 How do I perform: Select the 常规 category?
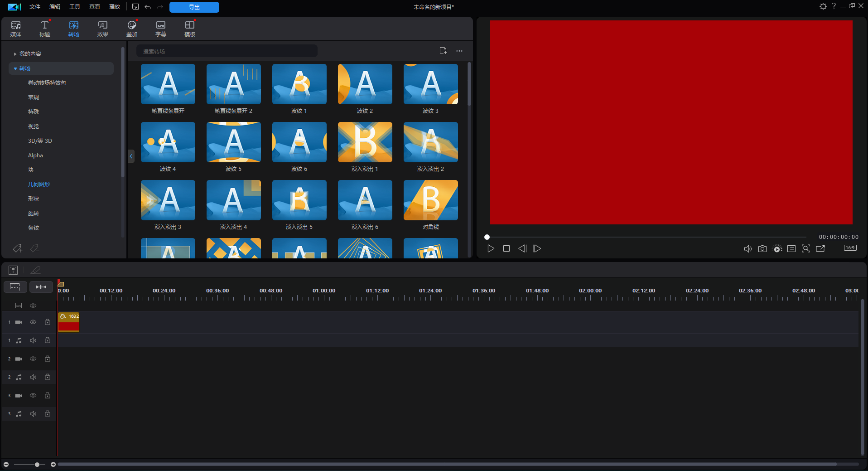pos(34,97)
